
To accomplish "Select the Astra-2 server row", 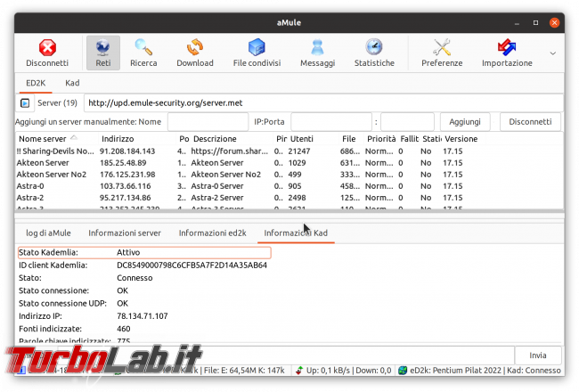I will pyautogui.click(x=289, y=198).
